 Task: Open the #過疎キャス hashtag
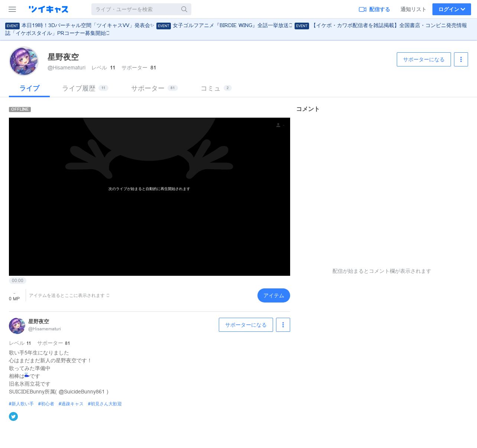(71, 404)
